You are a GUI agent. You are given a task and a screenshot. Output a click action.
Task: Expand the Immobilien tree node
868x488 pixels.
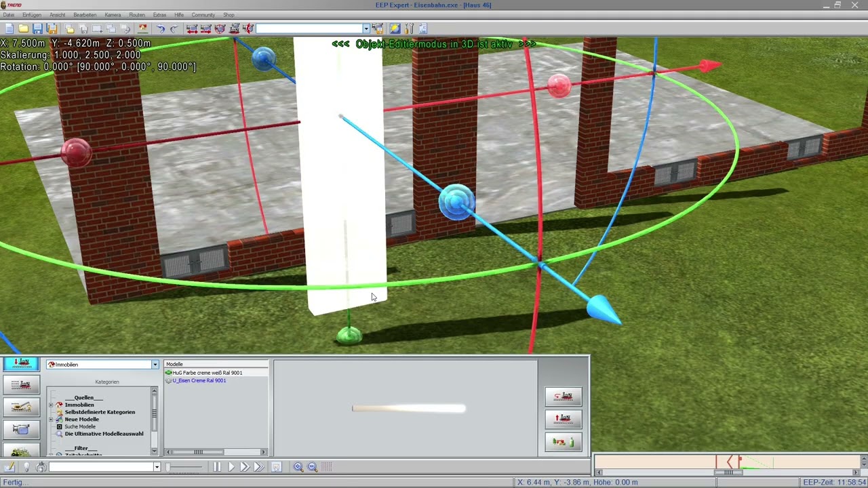tap(51, 405)
